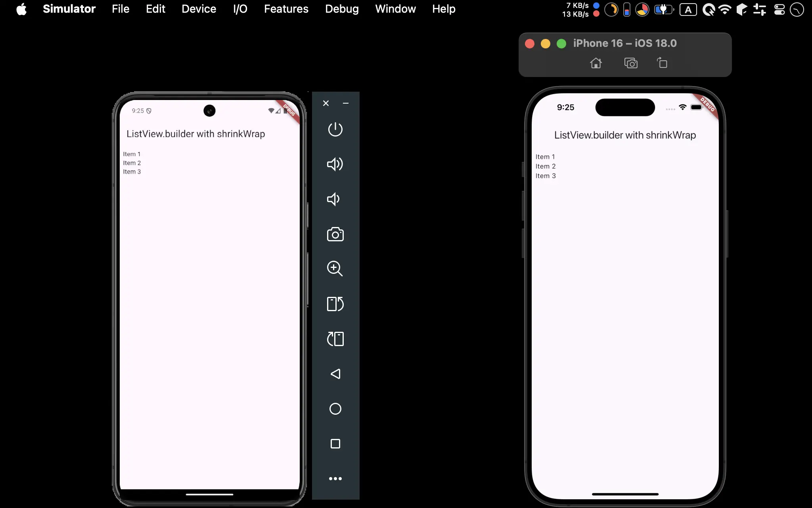This screenshot has width=812, height=508.
Task: Rotate the iPhone simulator device icon
Action: [x=662, y=63]
